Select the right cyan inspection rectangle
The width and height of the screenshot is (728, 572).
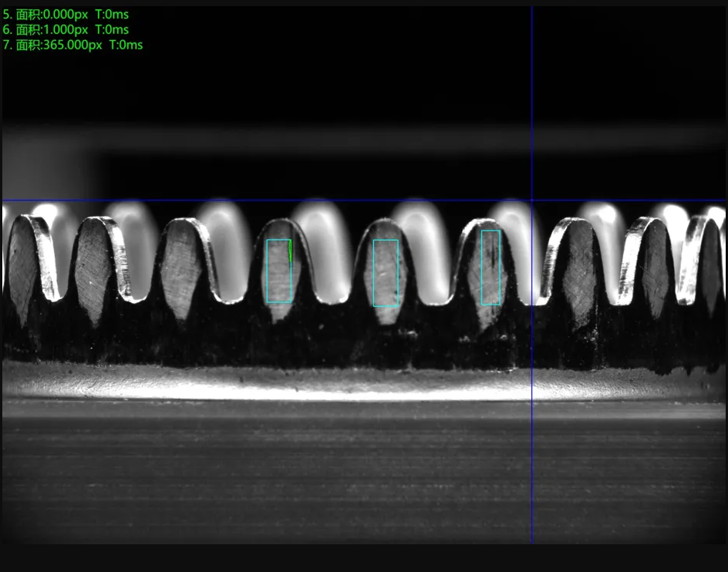click(490, 267)
